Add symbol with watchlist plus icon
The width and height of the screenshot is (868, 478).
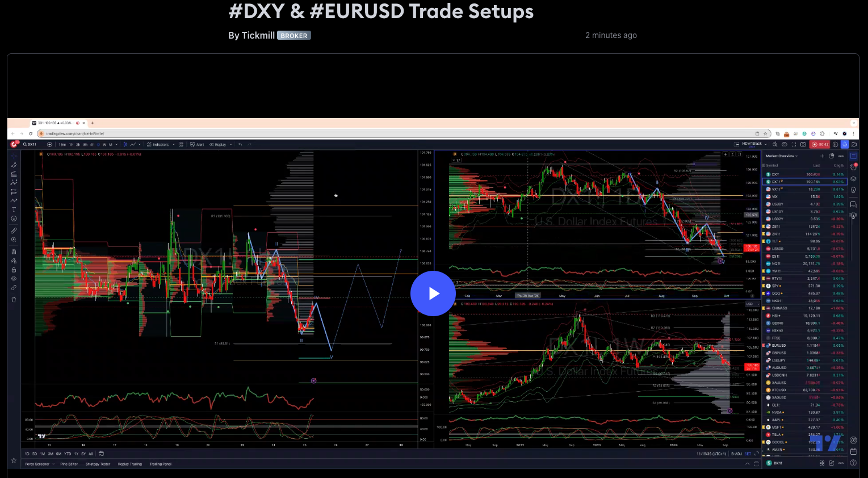click(822, 156)
